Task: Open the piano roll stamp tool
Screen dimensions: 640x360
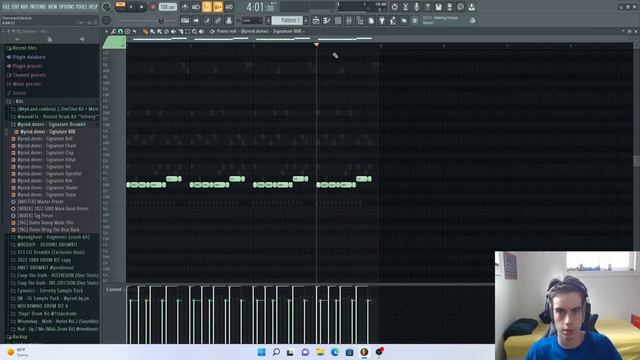Action: [x=127, y=31]
